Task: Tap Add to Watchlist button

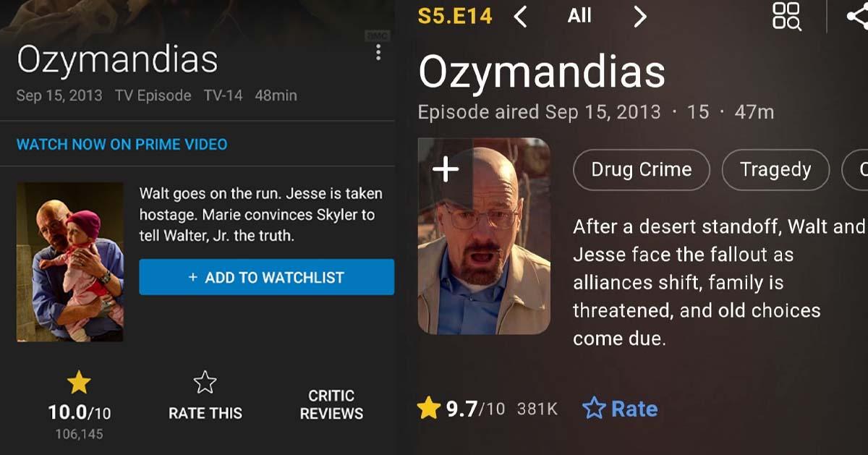Action: click(x=267, y=277)
